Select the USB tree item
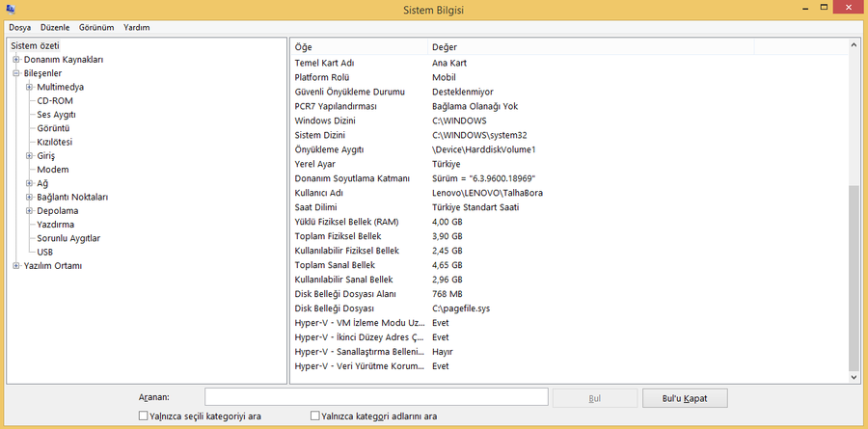The height and width of the screenshot is (429, 868). tap(45, 252)
